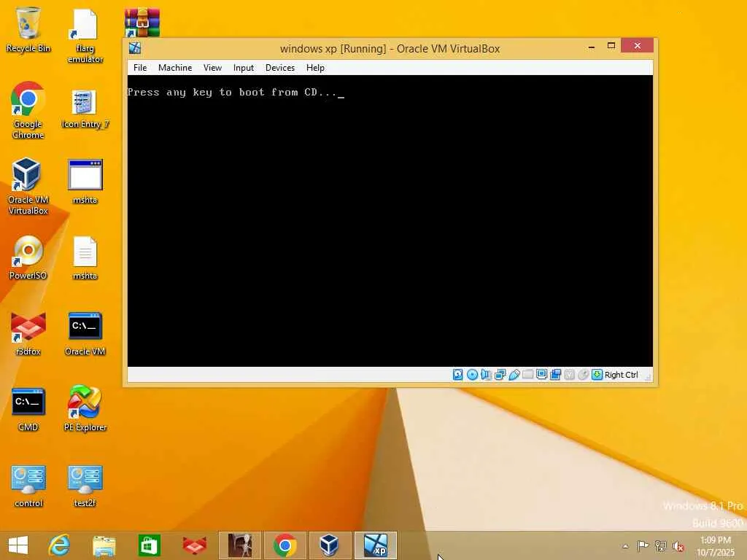Select the mshta icon with text document picture
The height and width of the screenshot is (560, 747).
tap(85, 257)
